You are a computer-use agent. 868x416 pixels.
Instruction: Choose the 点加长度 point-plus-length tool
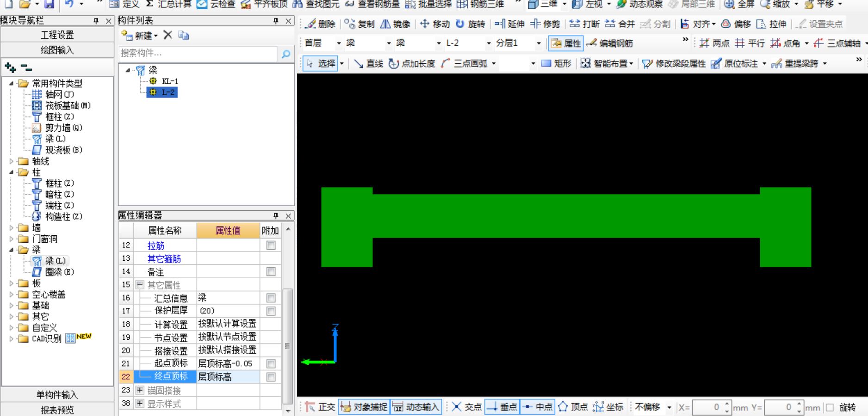(412, 63)
